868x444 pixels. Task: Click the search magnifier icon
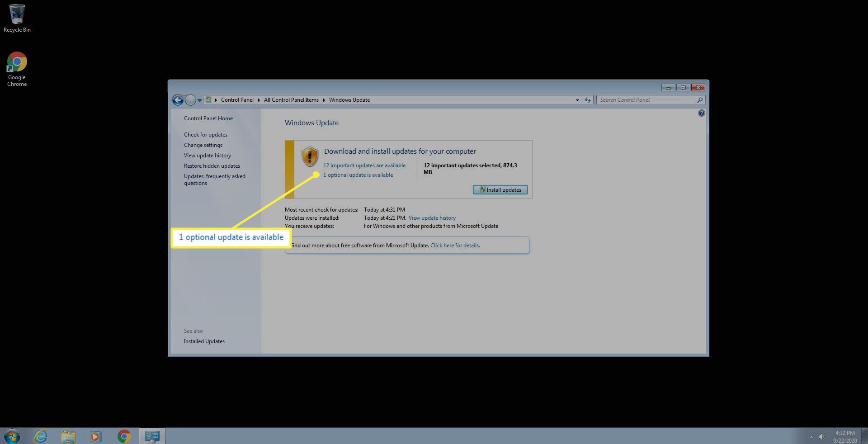(x=700, y=100)
